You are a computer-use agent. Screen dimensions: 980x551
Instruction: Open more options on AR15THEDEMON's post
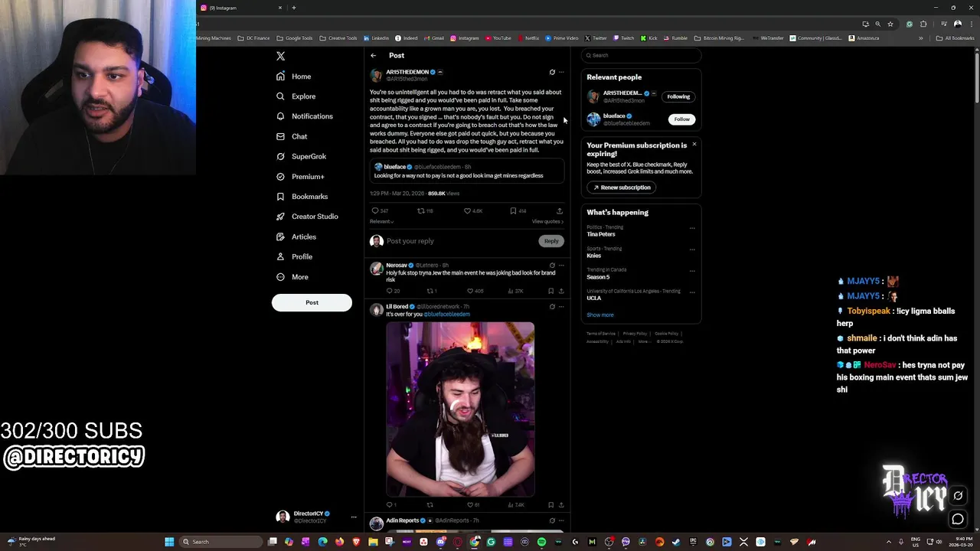coord(561,72)
